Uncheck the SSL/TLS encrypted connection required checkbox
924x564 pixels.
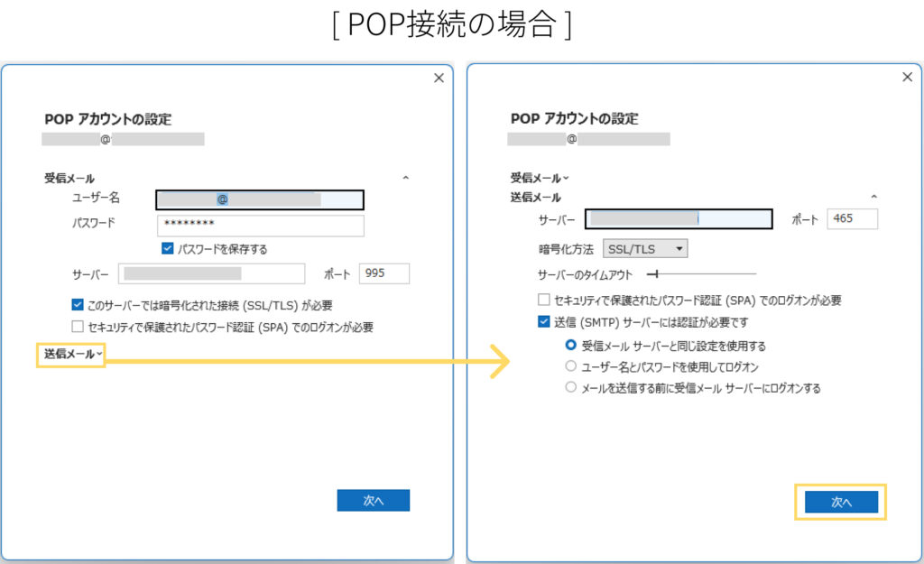(x=78, y=306)
